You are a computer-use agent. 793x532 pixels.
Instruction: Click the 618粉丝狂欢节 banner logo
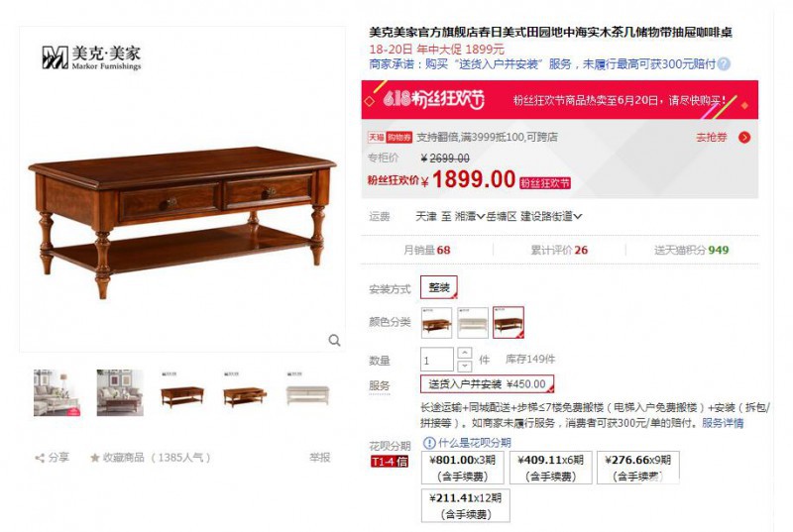434,99
